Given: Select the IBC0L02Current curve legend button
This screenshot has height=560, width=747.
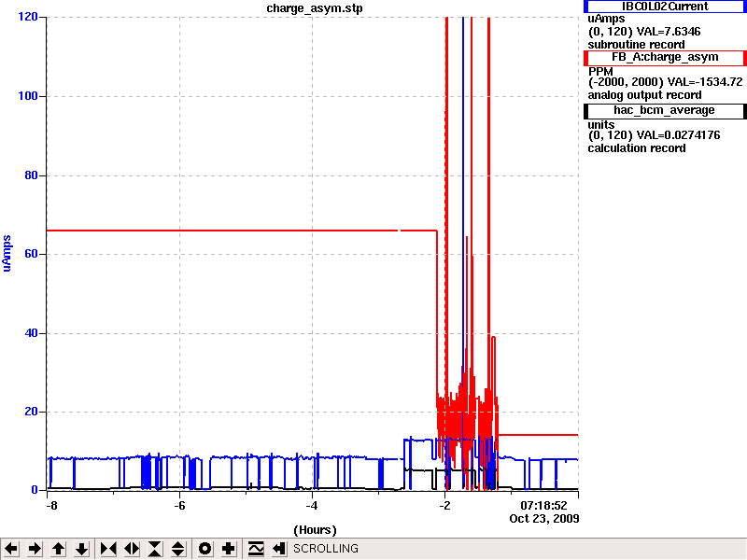Looking at the screenshot, I should pyautogui.click(x=665, y=7).
